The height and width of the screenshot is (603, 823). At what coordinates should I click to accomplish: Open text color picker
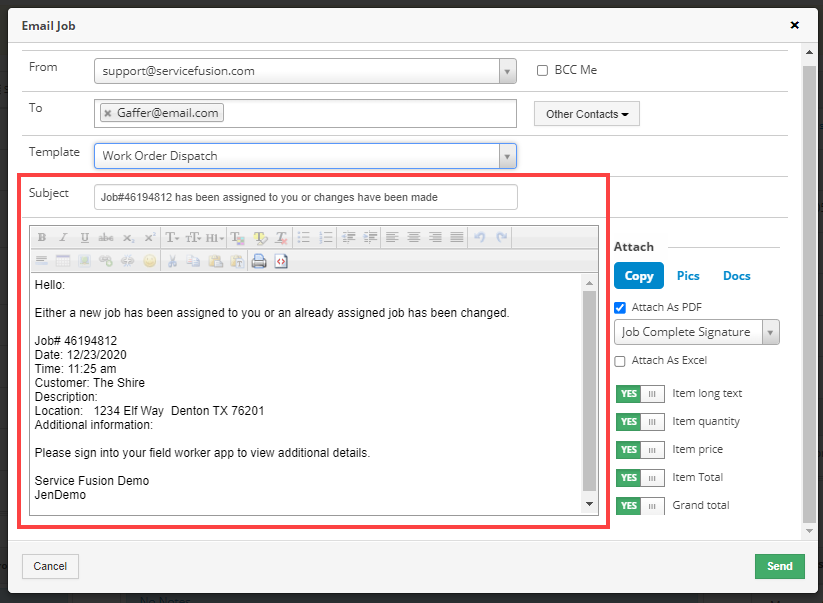[238, 237]
